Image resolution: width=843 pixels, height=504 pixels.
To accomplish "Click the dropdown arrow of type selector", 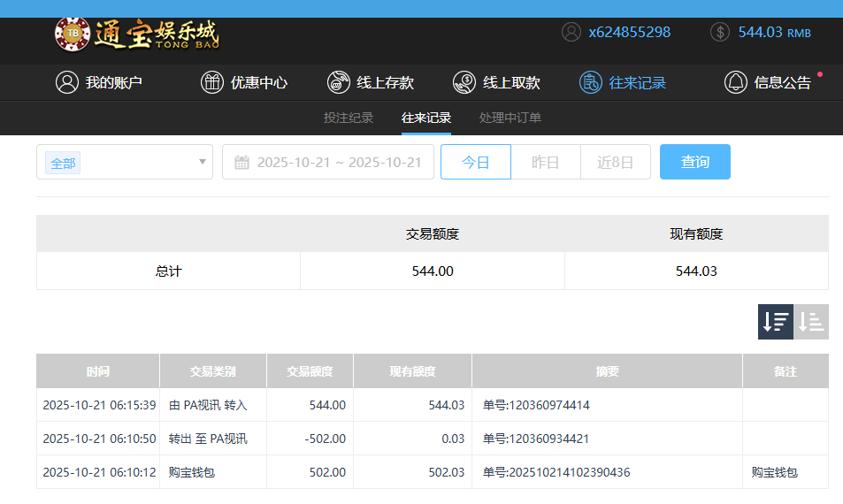I will (x=203, y=162).
